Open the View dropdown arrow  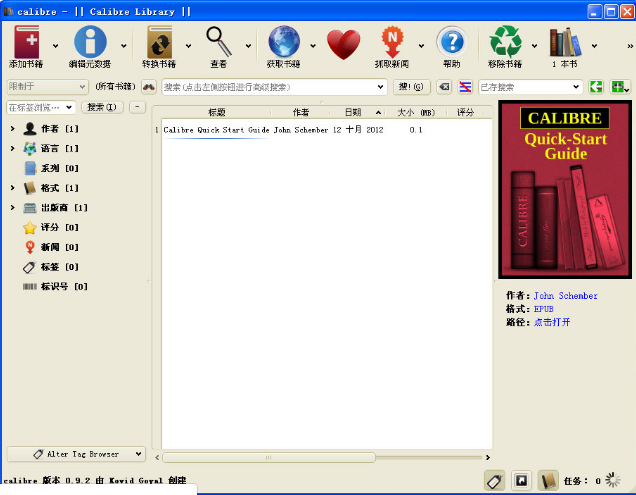click(248, 46)
